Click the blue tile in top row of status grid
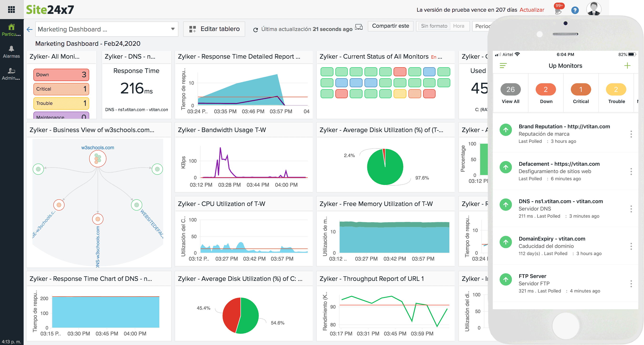 point(429,72)
